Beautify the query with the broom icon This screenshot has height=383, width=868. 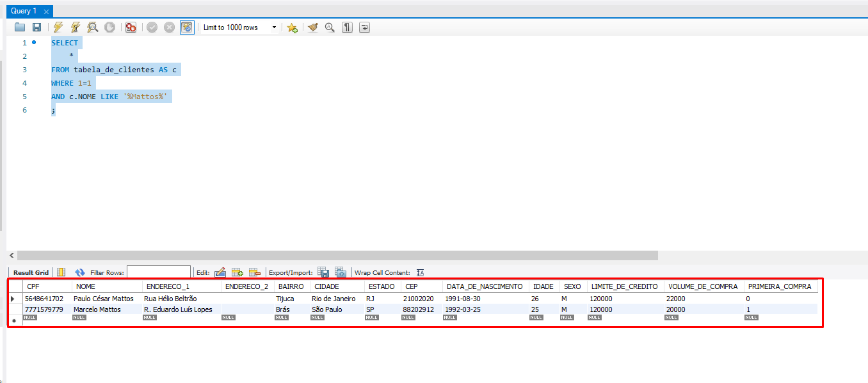(312, 27)
